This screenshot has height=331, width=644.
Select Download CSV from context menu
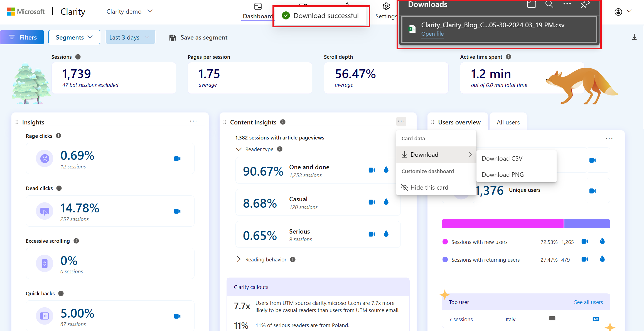point(503,158)
